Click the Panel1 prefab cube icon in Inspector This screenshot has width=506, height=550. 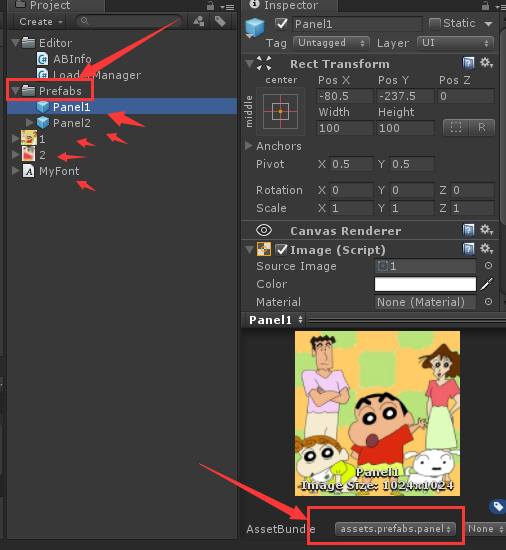[x=255, y=27]
